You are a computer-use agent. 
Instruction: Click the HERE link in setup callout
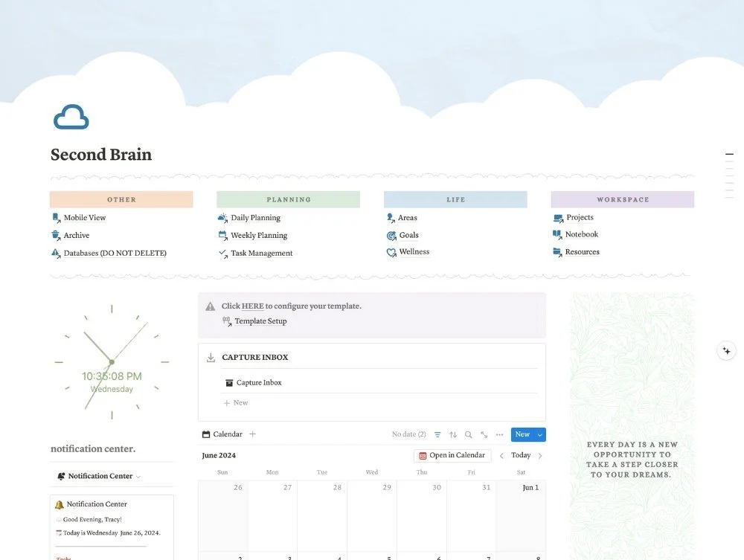coord(252,306)
